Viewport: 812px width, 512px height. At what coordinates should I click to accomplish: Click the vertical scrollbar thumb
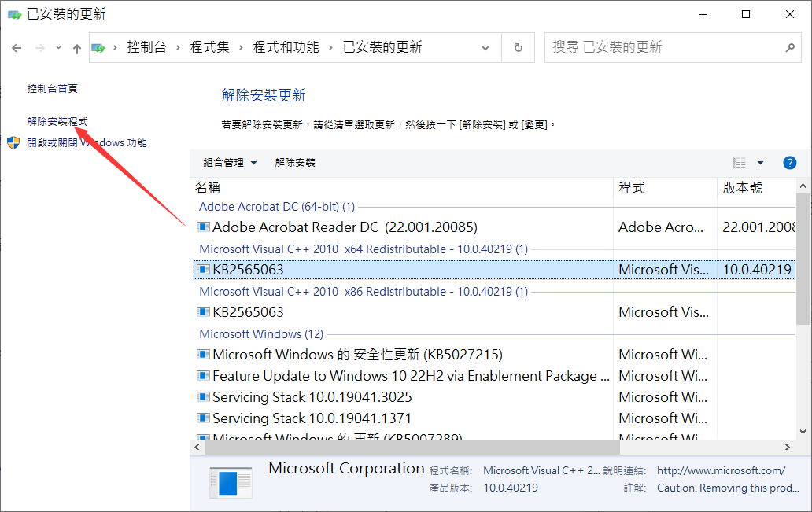tap(803, 259)
